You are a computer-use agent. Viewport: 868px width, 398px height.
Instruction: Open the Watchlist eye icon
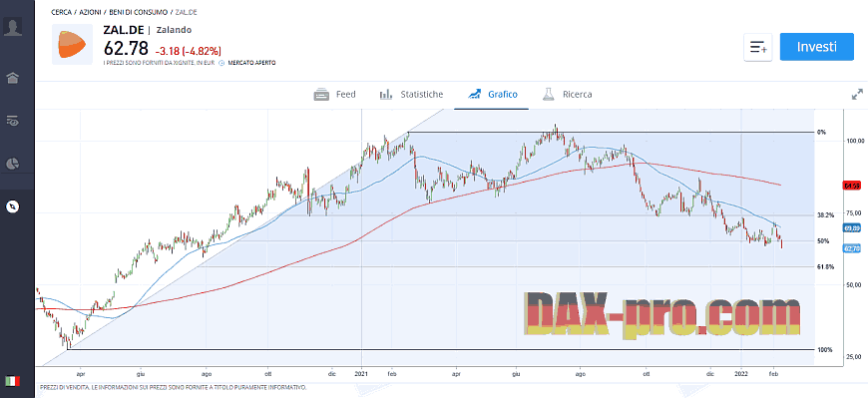(13, 120)
